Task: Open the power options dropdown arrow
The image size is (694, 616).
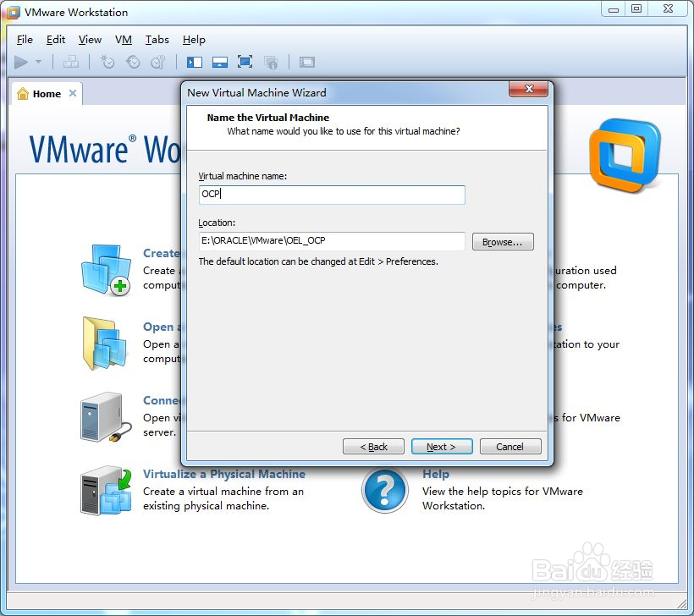Action: click(38, 62)
